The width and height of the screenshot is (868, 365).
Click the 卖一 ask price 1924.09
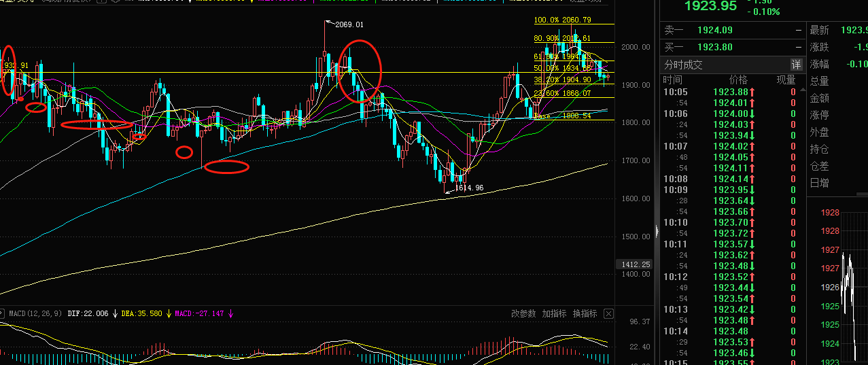714,30
